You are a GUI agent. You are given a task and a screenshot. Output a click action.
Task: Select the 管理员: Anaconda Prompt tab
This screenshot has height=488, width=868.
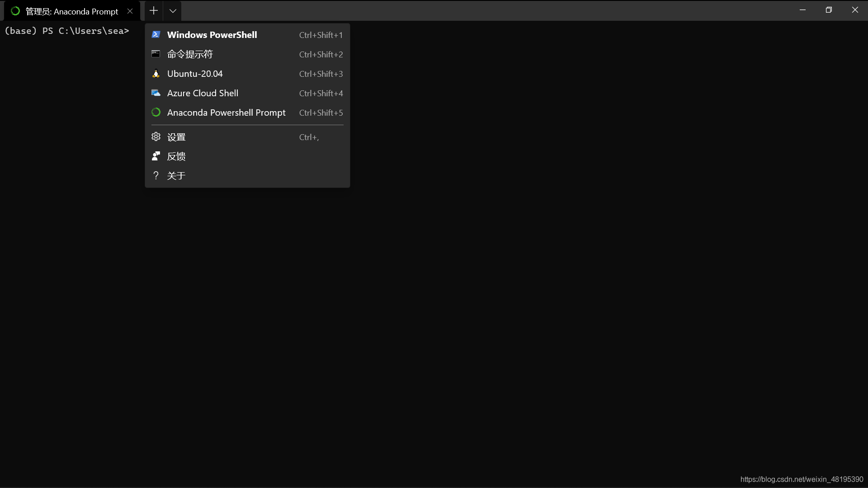pyautogui.click(x=72, y=11)
